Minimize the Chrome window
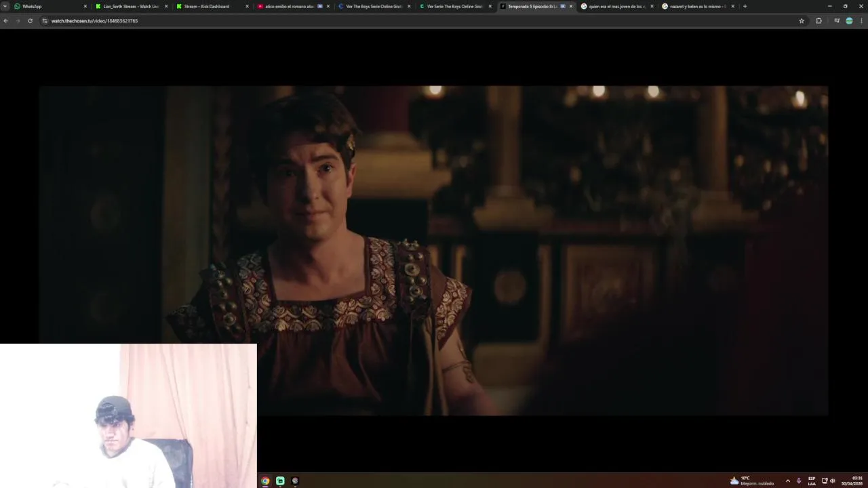The height and width of the screenshot is (488, 868). 829,6
